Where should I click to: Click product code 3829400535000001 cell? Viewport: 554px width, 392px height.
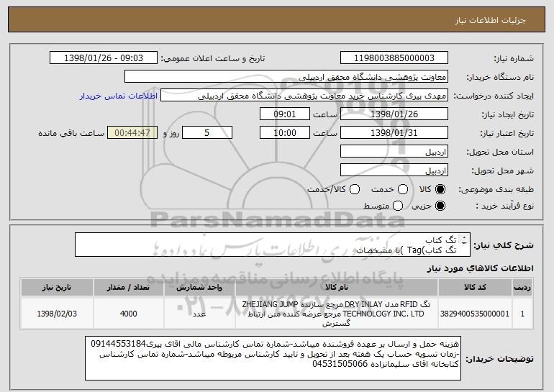pyautogui.click(x=475, y=314)
